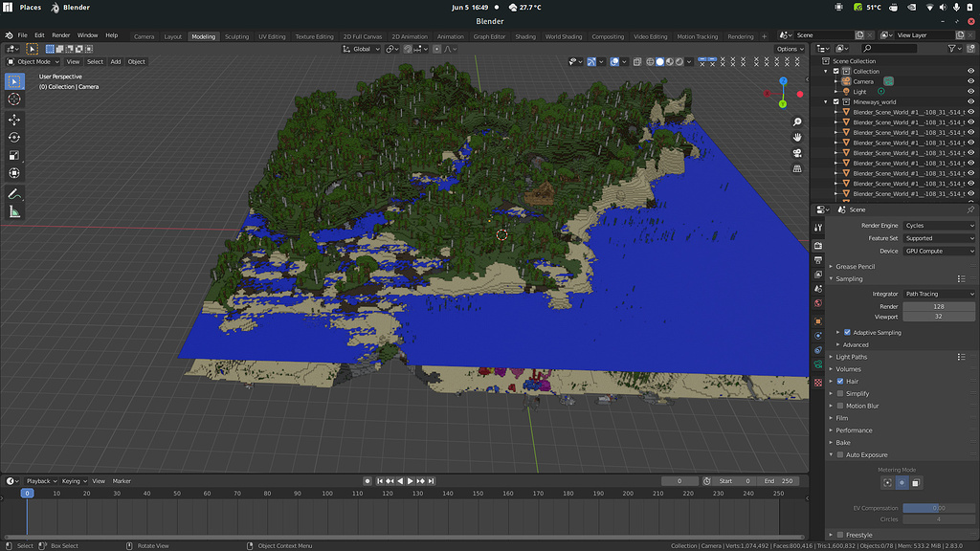Enable Adaptive Sampling checkbox
The width and height of the screenshot is (980, 551).
847,332
